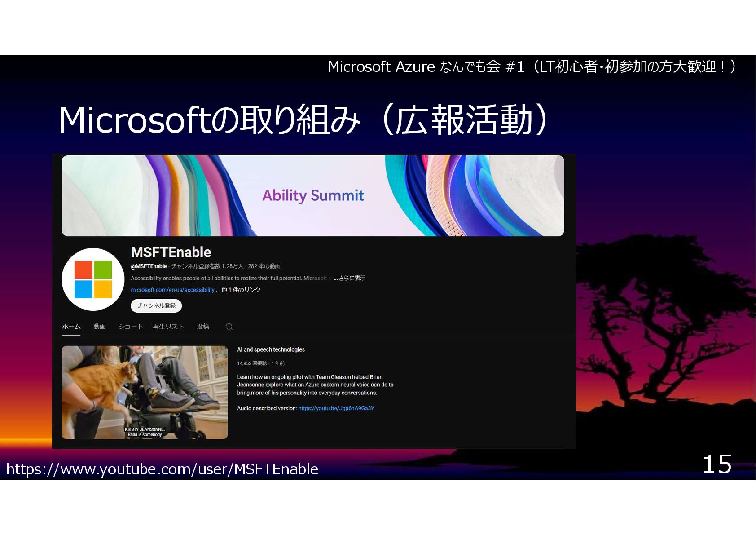Click the 'Learn how an ongoing pilot' description

(x=315, y=385)
